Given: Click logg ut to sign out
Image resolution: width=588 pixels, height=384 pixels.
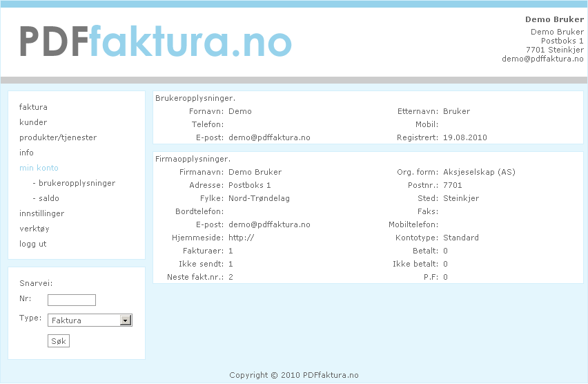Looking at the screenshot, I should [x=32, y=244].
